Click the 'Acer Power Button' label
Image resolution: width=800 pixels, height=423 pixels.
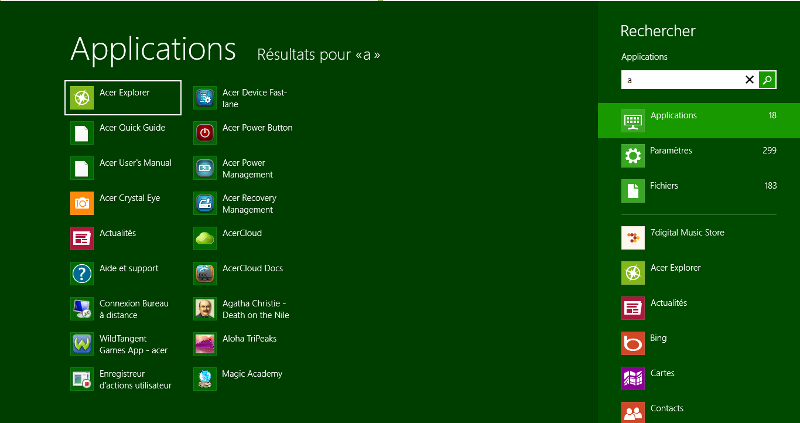257,128
